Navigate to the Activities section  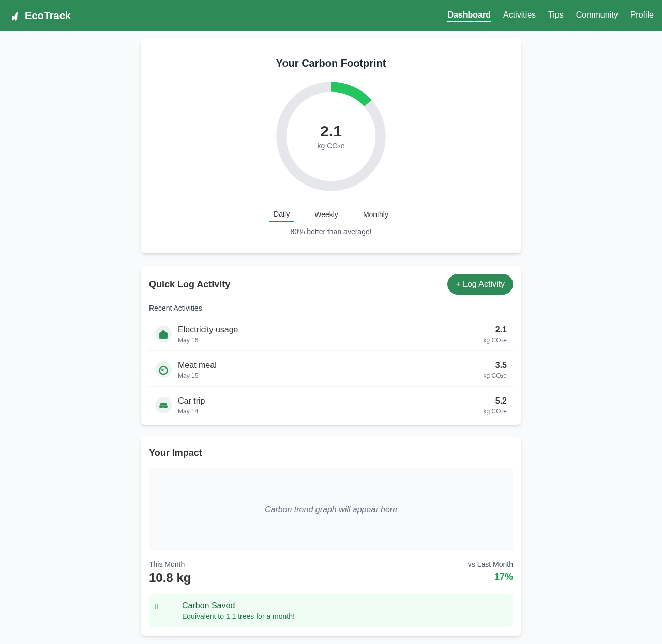click(519, 15)
